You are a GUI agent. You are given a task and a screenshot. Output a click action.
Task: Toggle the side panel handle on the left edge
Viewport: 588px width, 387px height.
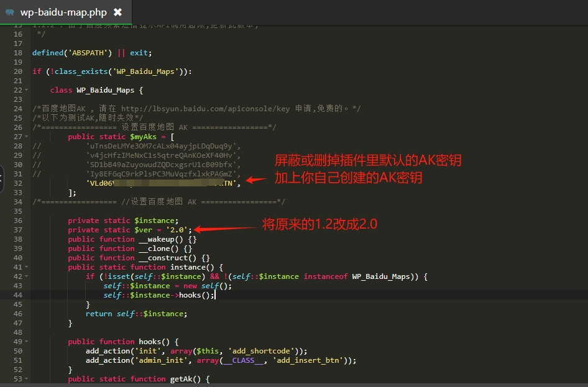click(x=1, y=178)
